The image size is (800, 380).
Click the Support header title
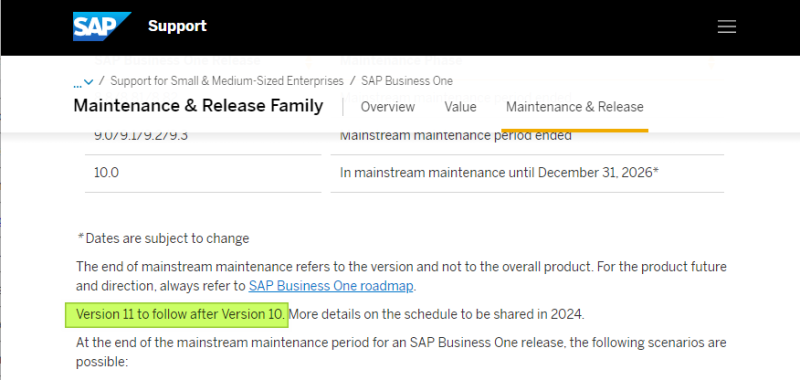(178, 26)
